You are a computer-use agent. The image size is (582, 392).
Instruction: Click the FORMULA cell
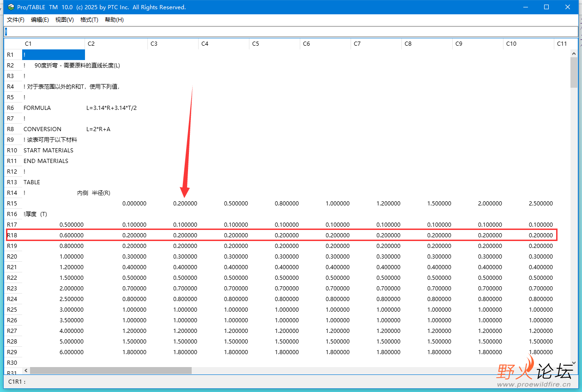click(37, 108)
